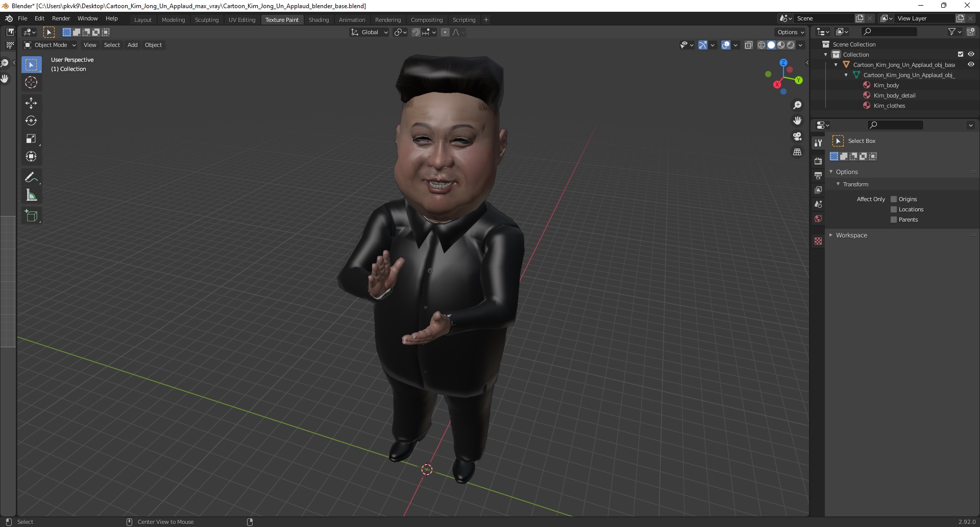
Task: Open the Object Mode dropdown
Action: tap(50, 45)
